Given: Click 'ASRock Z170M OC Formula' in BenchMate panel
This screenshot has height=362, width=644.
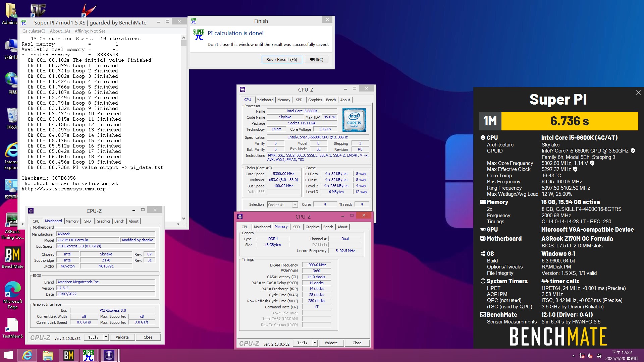Looking at the screenshot, I should coord(577,239).
